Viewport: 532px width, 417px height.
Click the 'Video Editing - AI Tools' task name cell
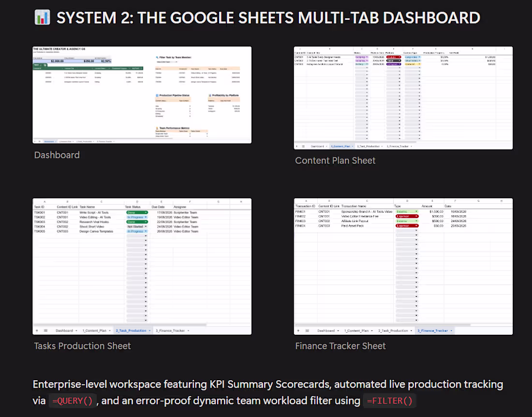[95, 217]
